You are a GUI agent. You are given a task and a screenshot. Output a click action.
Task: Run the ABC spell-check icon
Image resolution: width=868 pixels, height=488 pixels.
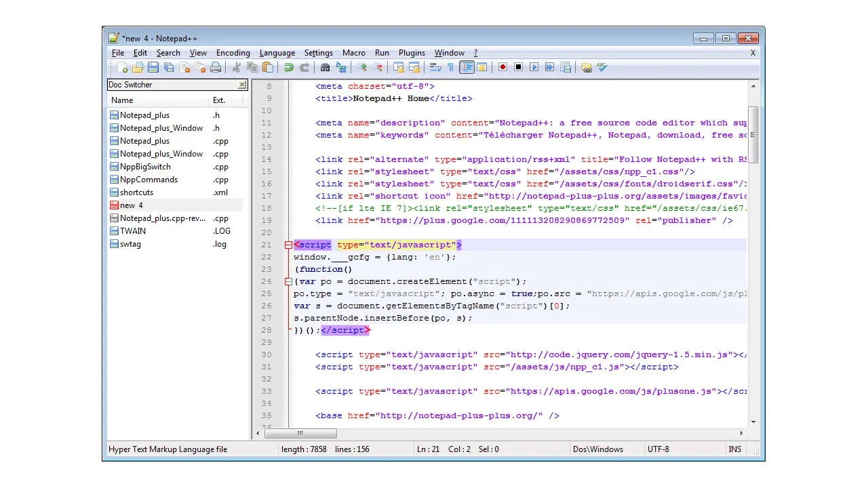[x=601, y=67]
